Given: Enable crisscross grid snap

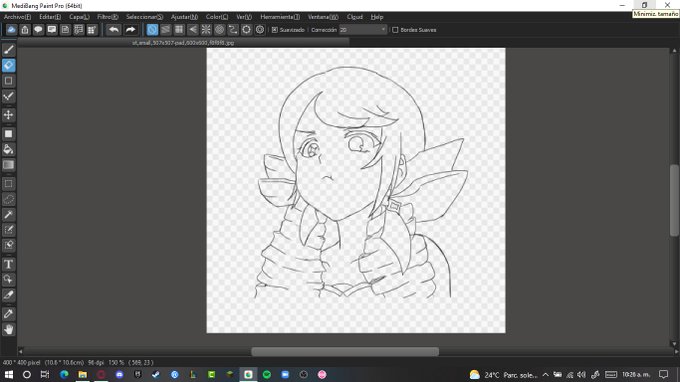Looking at the screenshot, I should pyautogui.click(x=179, y=29).
